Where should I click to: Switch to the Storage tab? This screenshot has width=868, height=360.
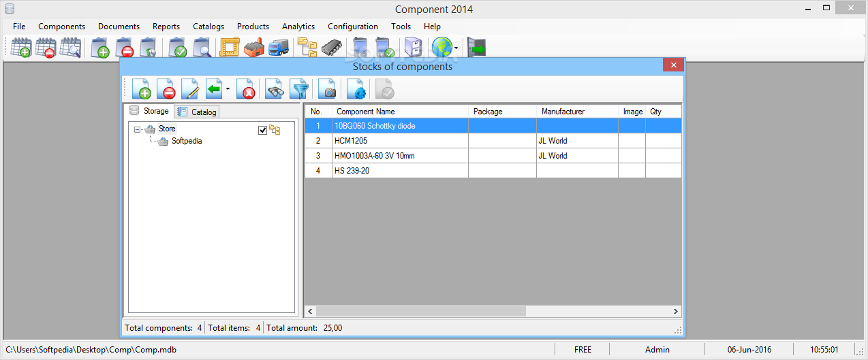click(x=149, y=111)
